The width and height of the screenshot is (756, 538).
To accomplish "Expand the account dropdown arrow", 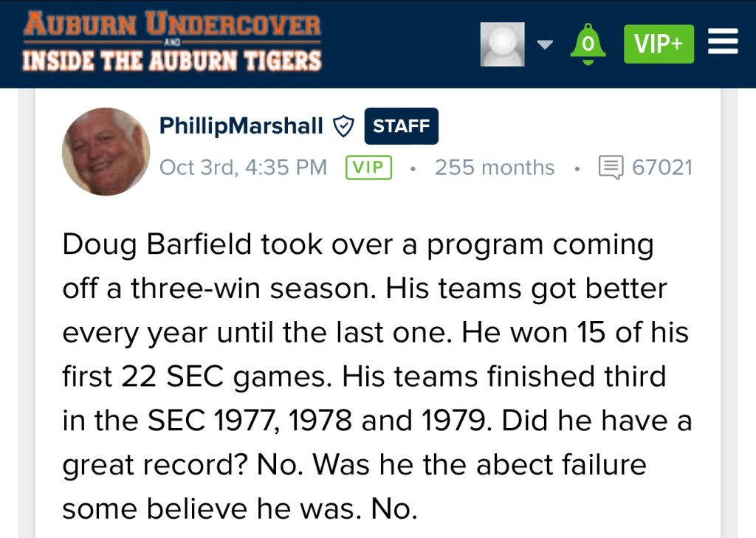I will [x=545, y=44].
